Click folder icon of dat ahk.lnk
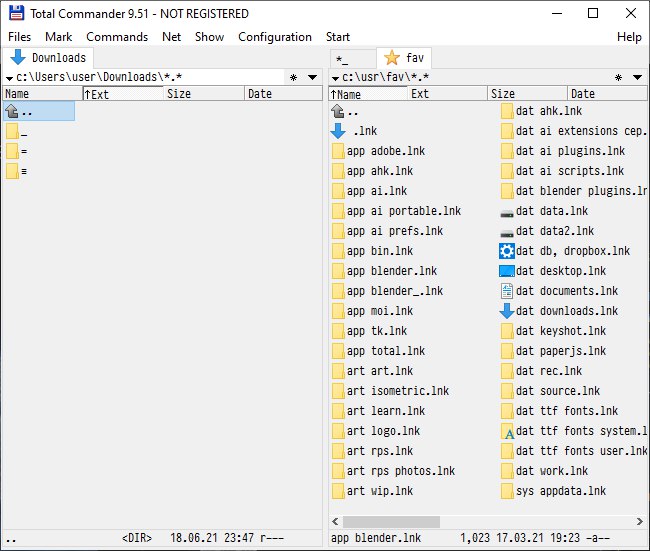This screenshot has height=551, width=650. (507, 111)
